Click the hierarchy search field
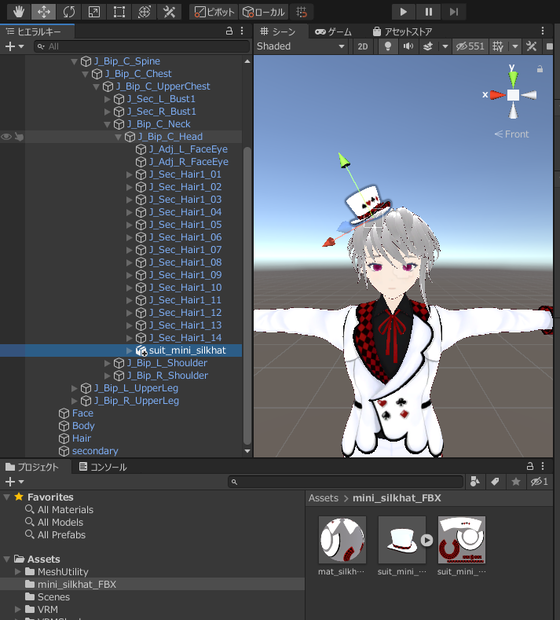The height and width of the screenshot is (620, 560). (142, 46)
